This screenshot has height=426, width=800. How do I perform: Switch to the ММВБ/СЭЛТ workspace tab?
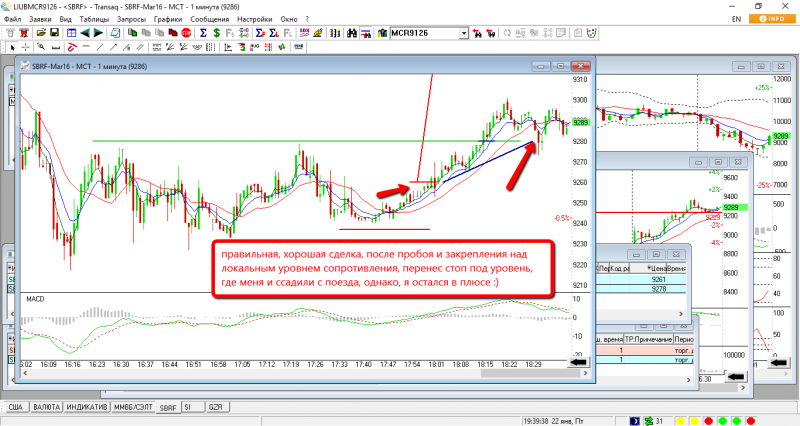click(x=133, y=407)
